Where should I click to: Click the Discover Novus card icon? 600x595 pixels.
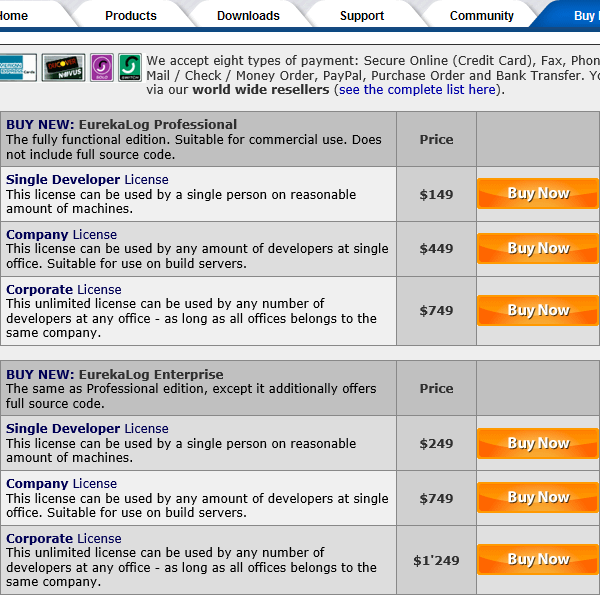63,68
